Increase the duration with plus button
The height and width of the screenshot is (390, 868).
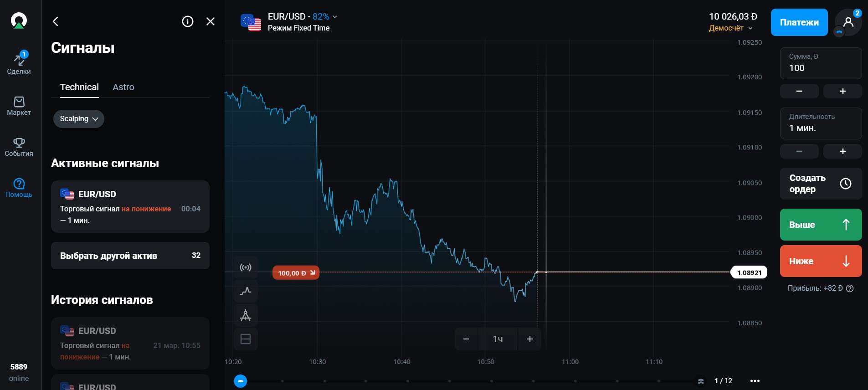click(x=843, y=151)
